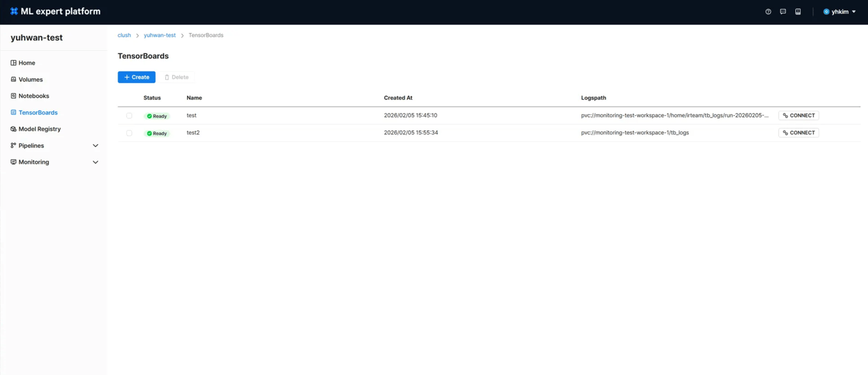Viewport: 868px width, 375px height.
Task: Open the help question mark icon
Action: (x=768, y=11)
